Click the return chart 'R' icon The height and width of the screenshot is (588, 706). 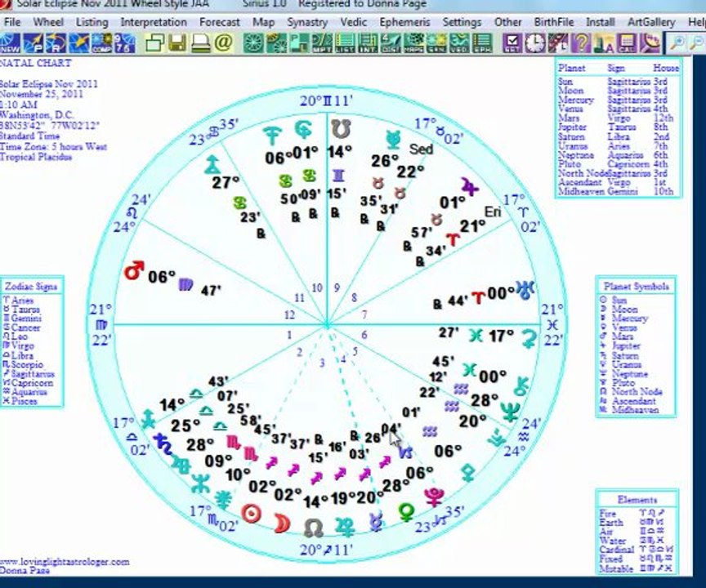pos(56,43)
